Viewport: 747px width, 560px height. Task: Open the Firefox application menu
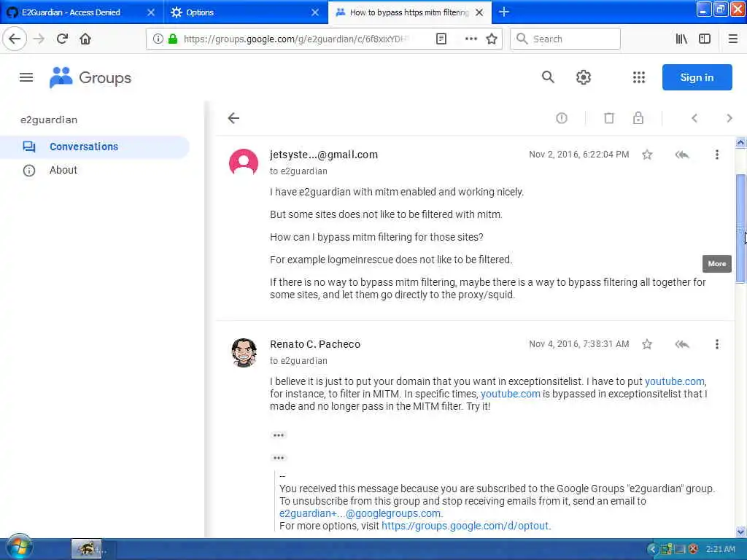[x=732, y=39]
